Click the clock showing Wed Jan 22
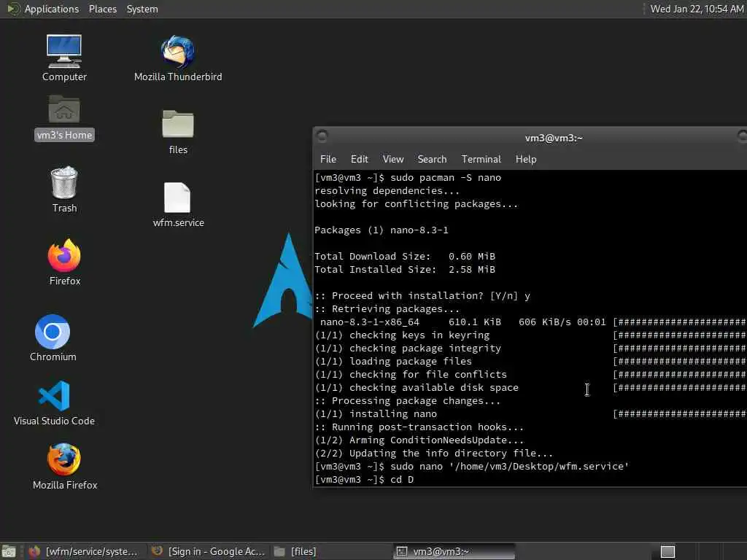Screen dimensions: 747x560 697,9
